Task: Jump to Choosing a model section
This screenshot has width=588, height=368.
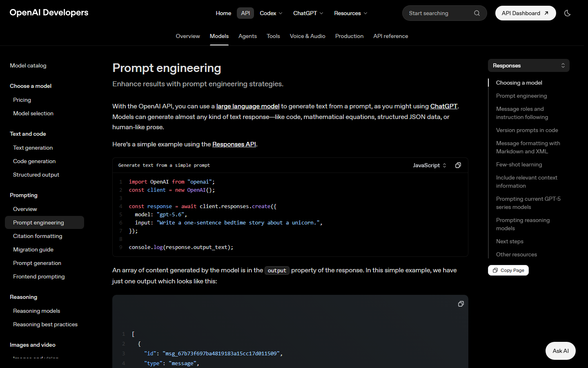Action: (x=519, y=83)
